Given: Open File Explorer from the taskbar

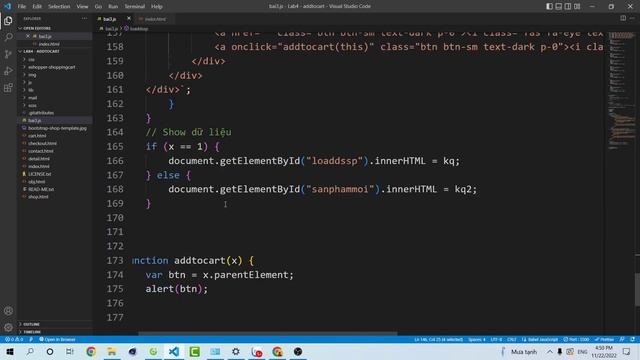Looking at the screenshot, I should pyautogui.click(x=111, y=352).
